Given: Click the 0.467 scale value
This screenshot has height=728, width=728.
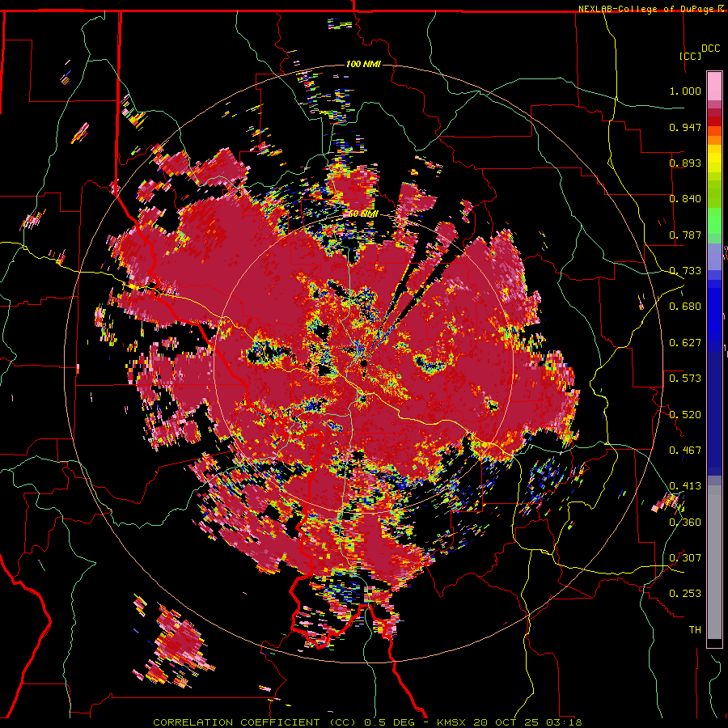Looking at the screenshot, I should (685, 450).
